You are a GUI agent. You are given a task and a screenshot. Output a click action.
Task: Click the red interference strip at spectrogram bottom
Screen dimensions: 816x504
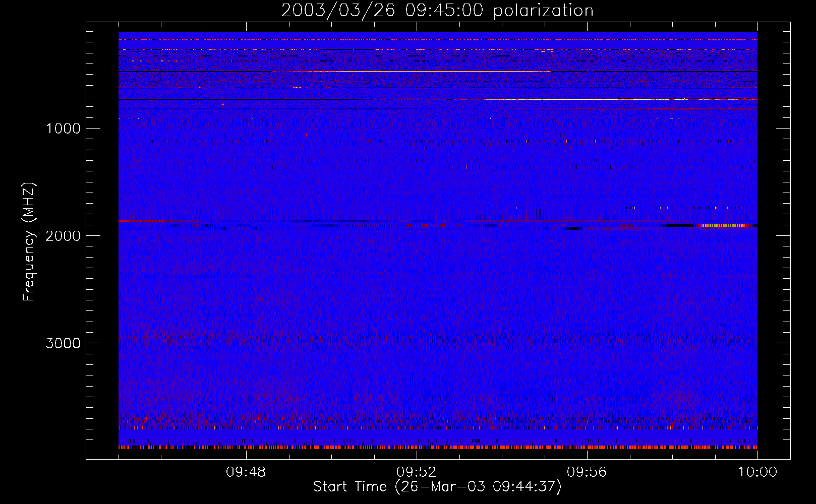point(438,447)
